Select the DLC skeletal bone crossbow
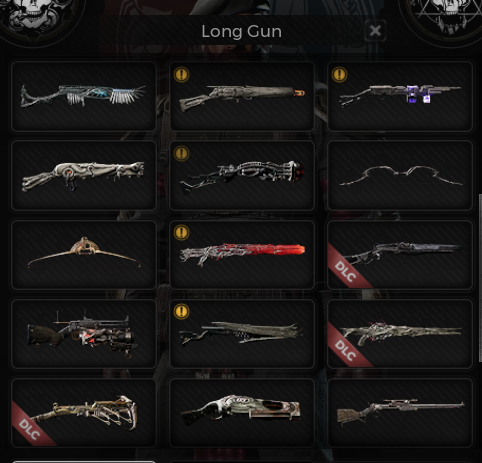482x463 pixels. 84,413
